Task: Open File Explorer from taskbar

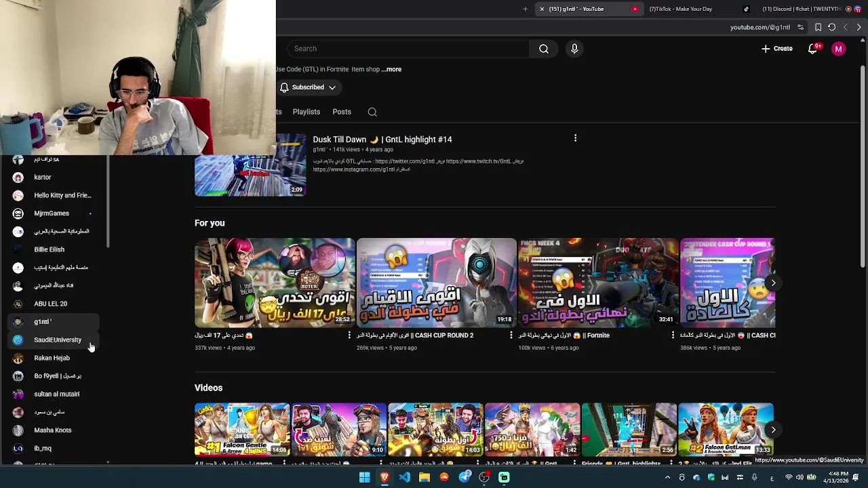Action: (424, 477)
